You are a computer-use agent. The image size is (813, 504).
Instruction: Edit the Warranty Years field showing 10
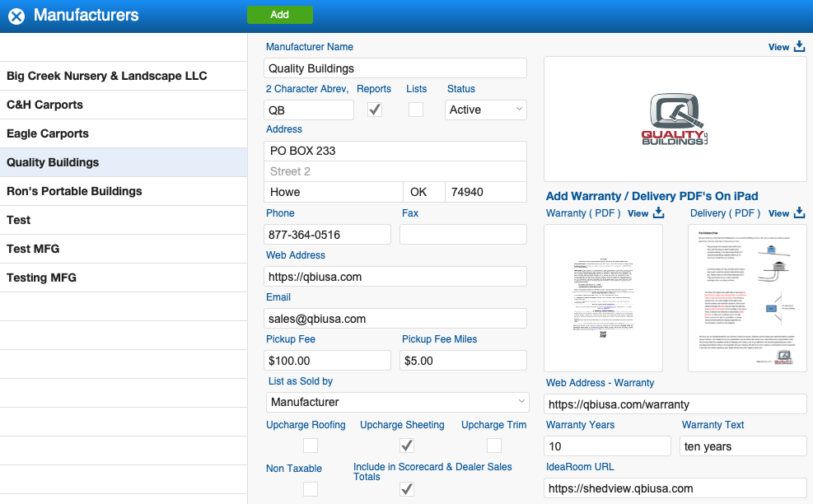[607, 446]
